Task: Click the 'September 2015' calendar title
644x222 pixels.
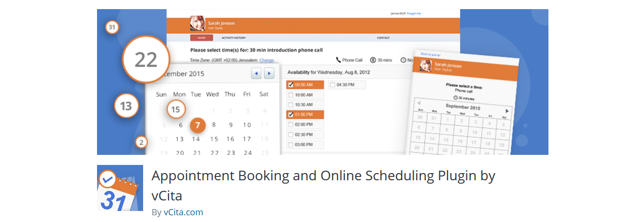Action: (x=463, y=106)
